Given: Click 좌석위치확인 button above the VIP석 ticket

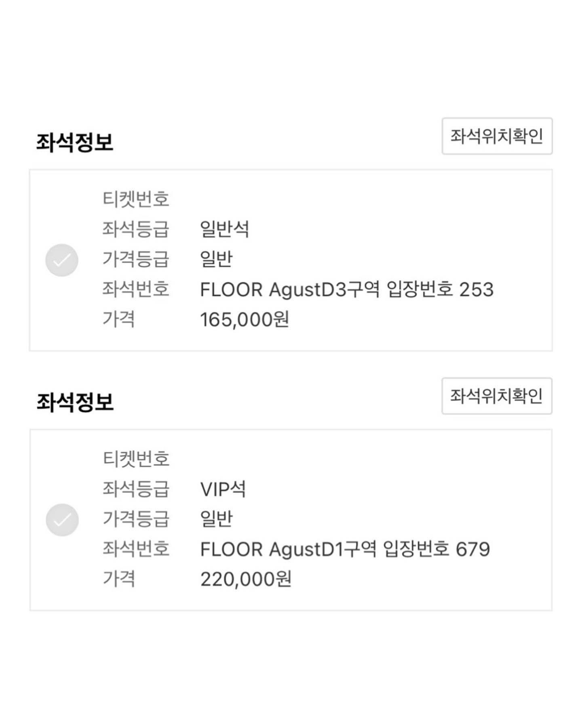Looking at the screenshot, I should click(497, 396).
